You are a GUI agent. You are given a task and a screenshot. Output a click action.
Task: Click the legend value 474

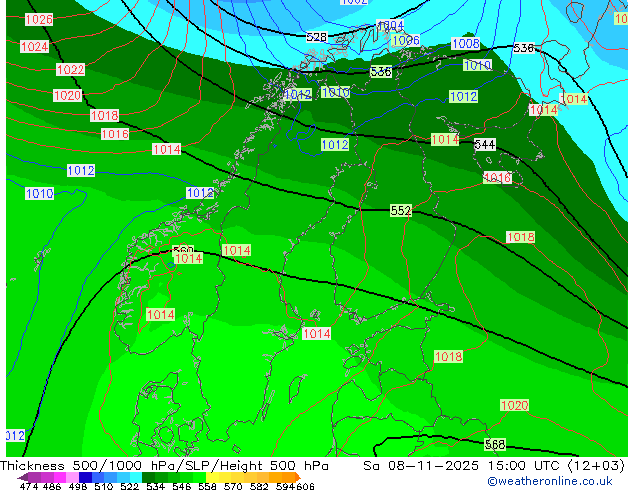[x=29, y=486]
